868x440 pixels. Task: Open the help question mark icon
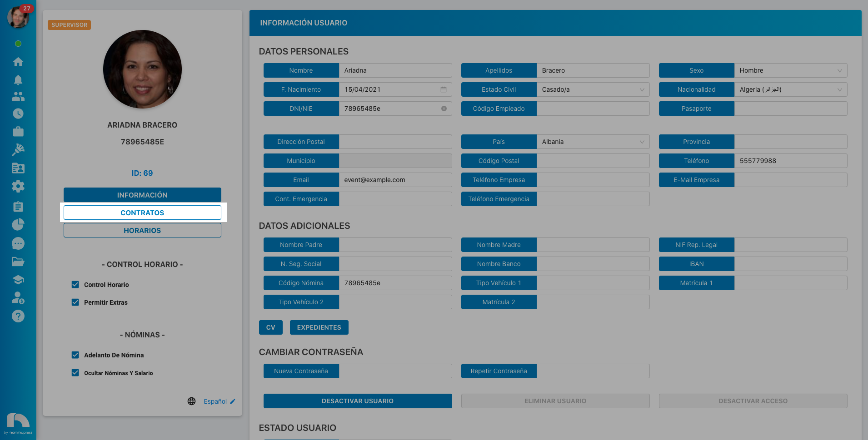tap(18, 316)
